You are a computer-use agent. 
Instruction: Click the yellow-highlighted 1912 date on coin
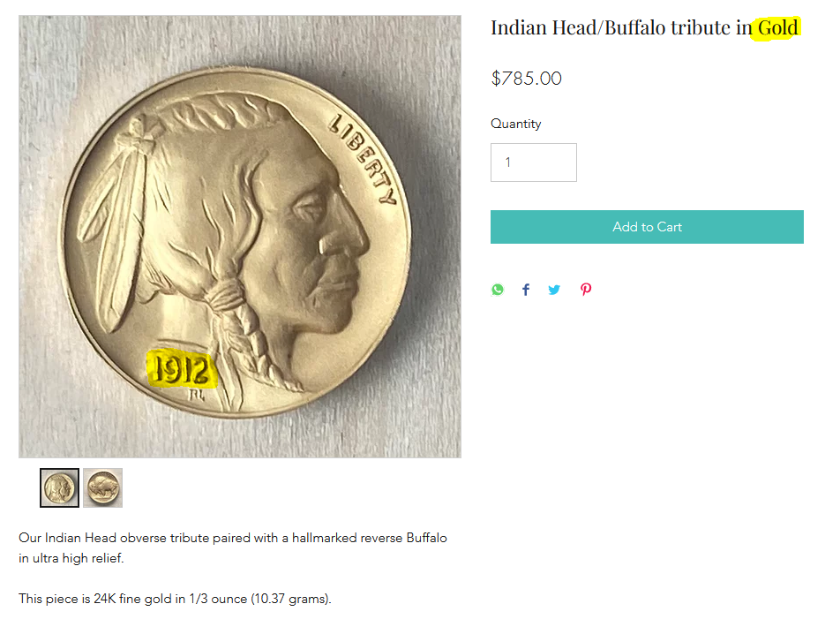[181, 368]
